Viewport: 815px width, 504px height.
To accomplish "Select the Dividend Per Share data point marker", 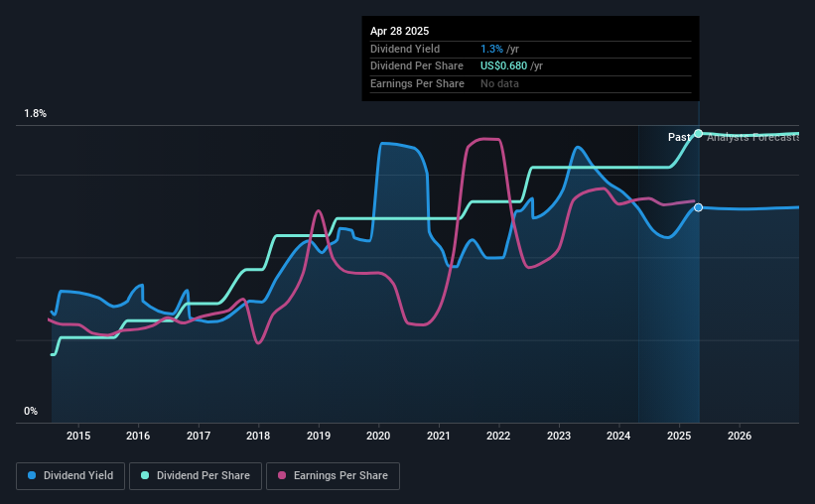I will [699, 134].
